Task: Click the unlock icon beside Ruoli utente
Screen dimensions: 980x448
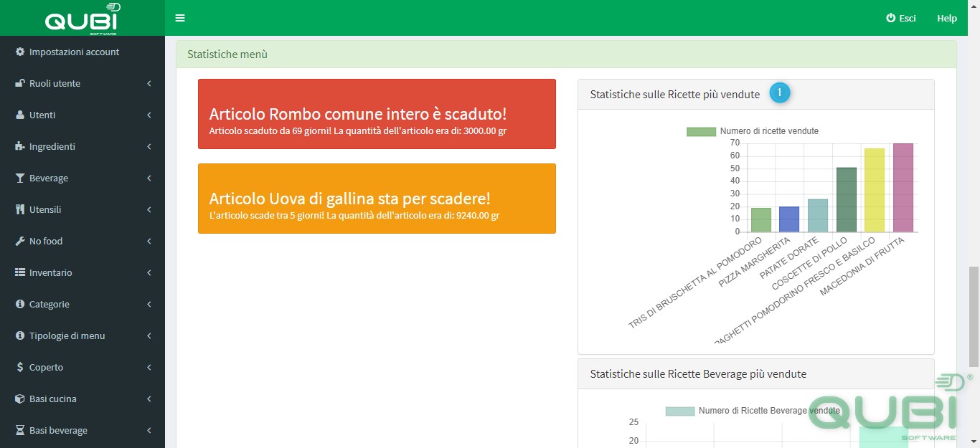Action: [20, 84]
